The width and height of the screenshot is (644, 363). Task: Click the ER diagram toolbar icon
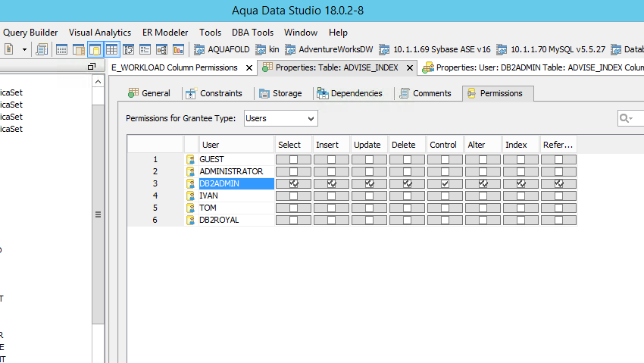162,50
